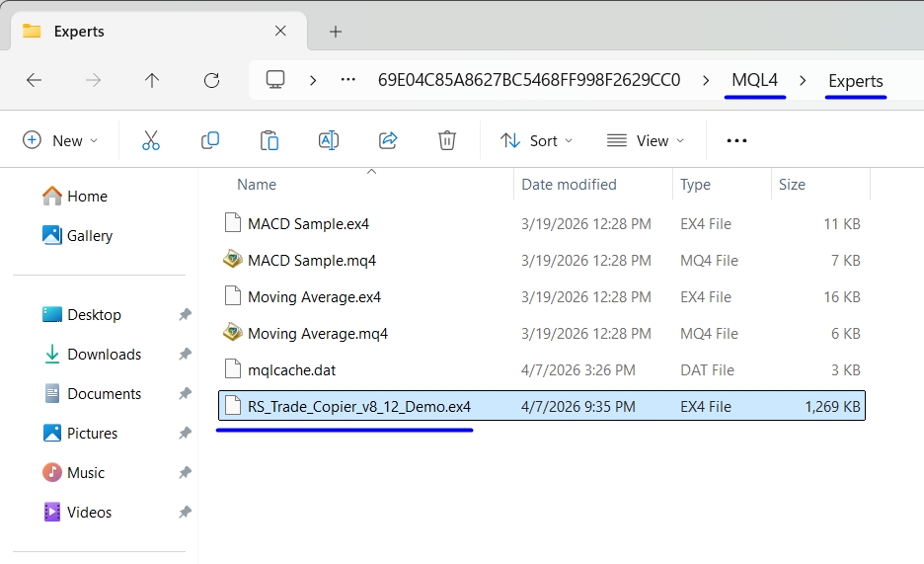Open Music in the navigation pane
Image resolution: width=924 pixels, height=564 pixels.
74,473
